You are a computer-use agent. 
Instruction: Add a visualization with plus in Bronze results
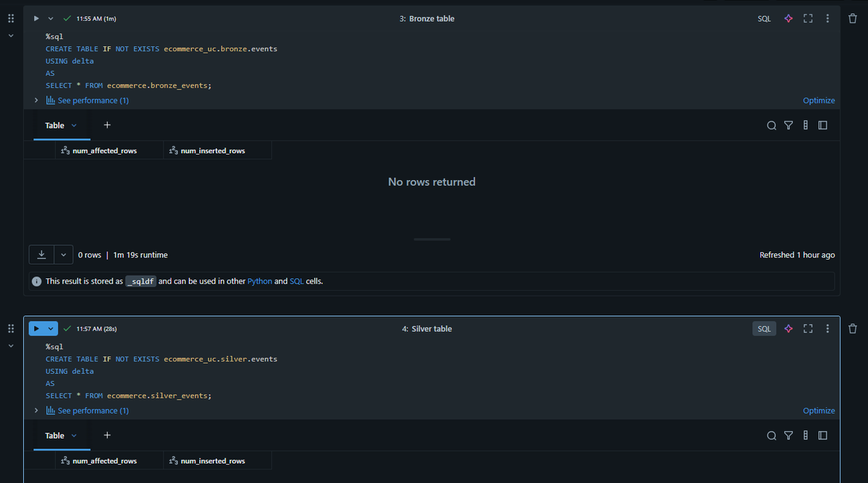coord(107,125)
